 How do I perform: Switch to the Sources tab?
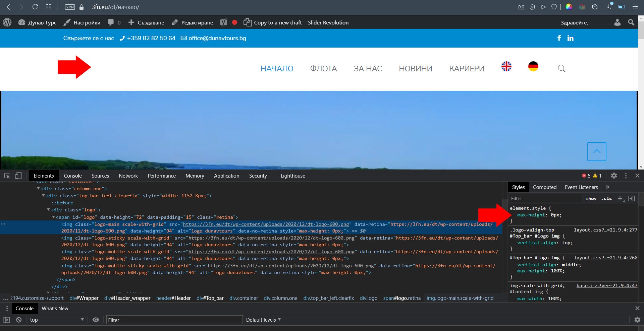pos(100,176)
